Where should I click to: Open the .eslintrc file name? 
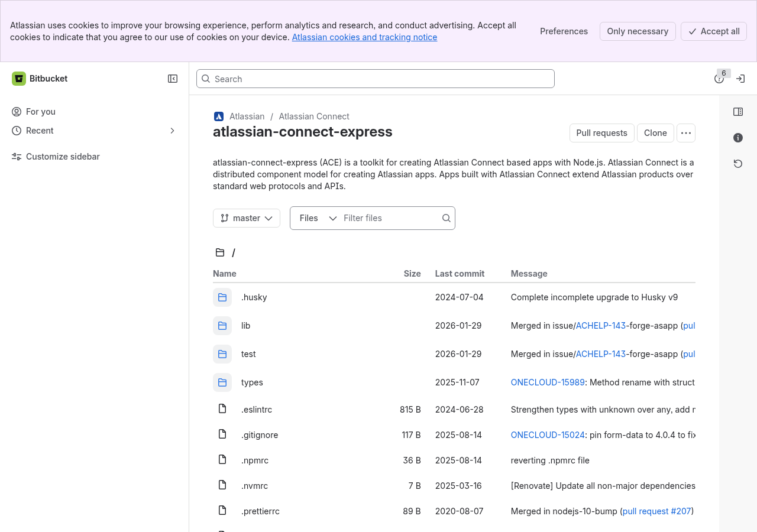pos(257,410)
